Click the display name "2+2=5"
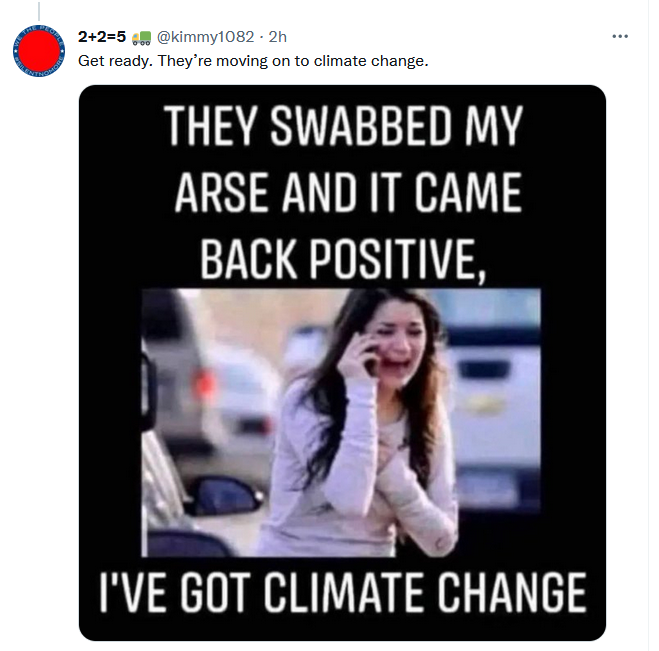This screenshot has width=659, height=651. (102, 37)
